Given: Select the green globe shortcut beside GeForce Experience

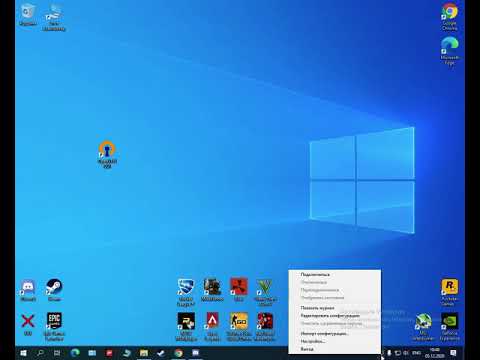Looking at the screenshot, I should [423, 327].
